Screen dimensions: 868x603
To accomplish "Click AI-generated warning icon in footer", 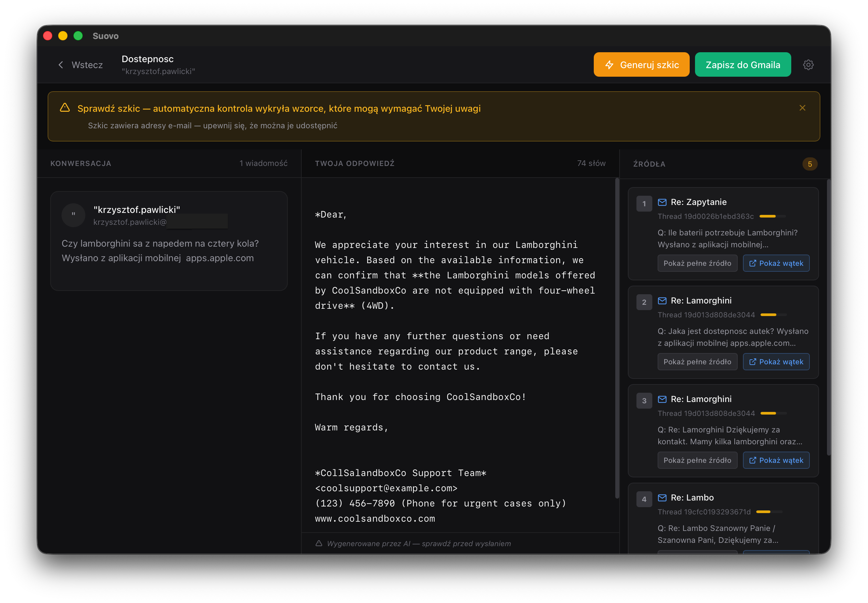I will click(x=319, y=543).
